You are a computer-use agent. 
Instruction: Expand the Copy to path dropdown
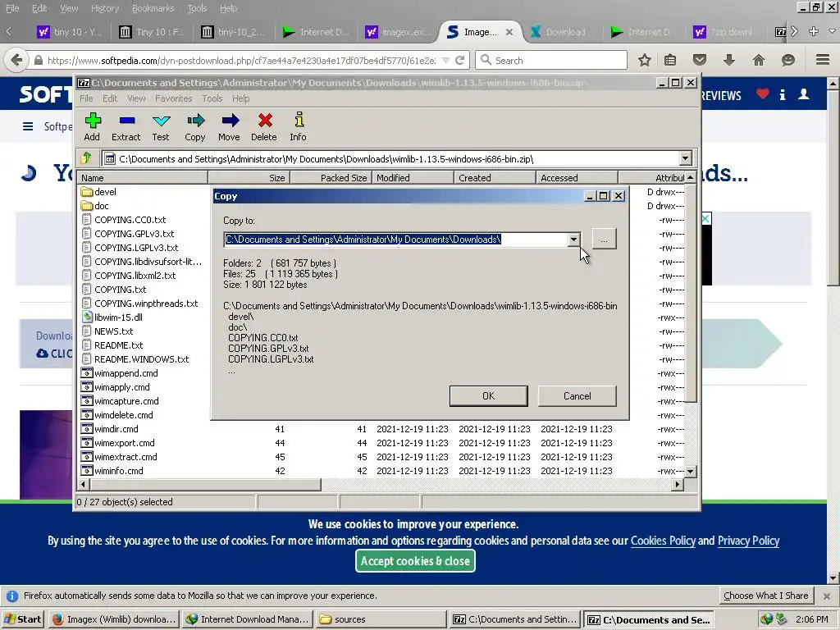(x=573, y=240)
